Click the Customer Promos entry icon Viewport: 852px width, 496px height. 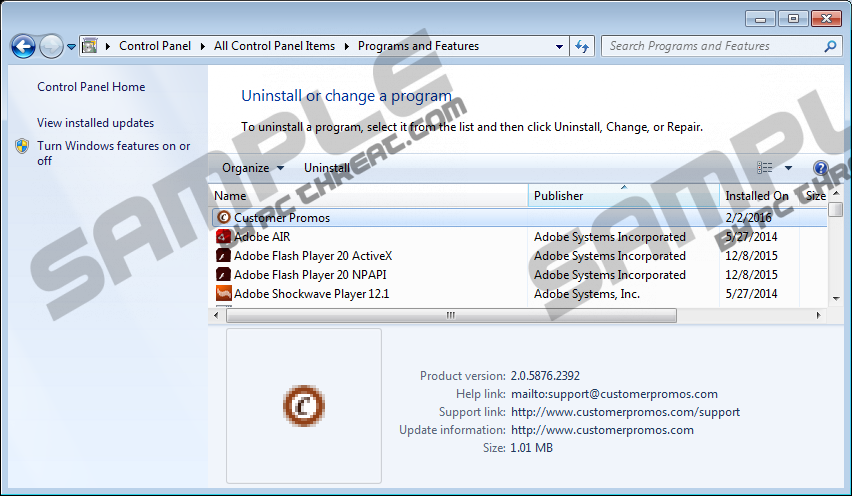(x=224, y=218)
